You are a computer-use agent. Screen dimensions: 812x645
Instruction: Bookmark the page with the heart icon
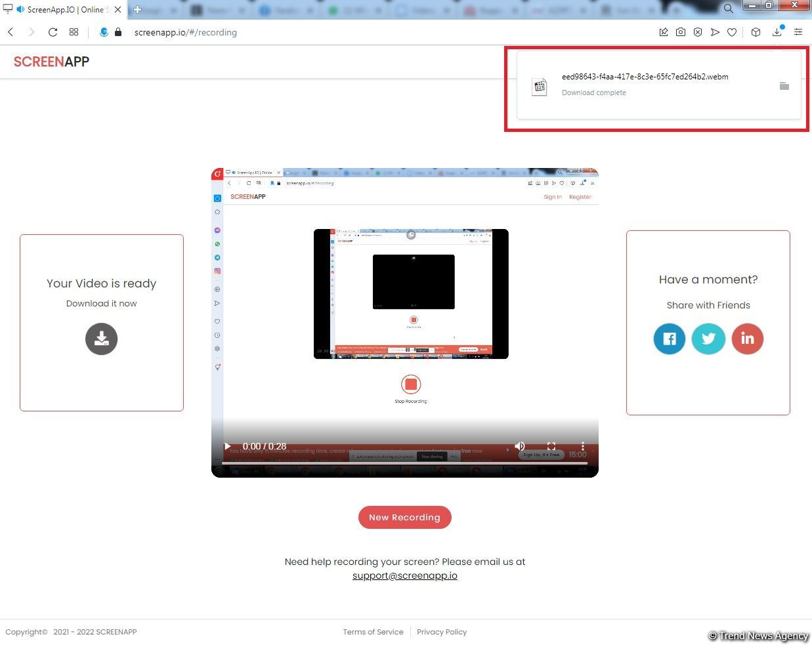point(732,32)
